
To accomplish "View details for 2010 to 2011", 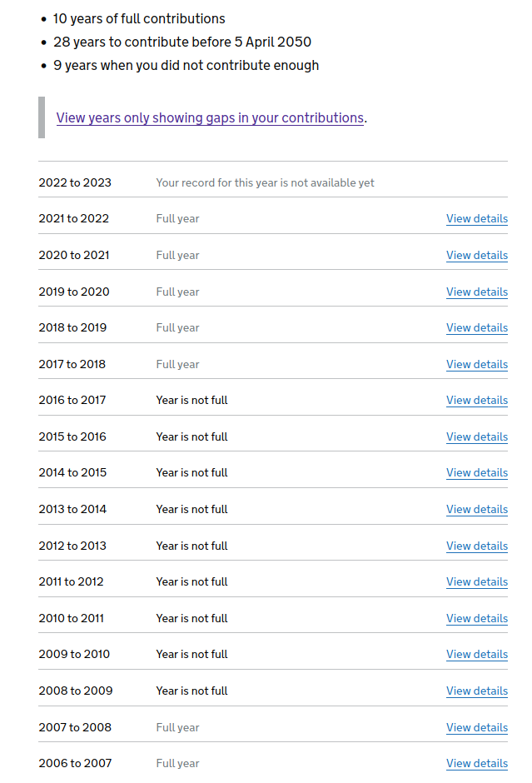I will 476,619.
